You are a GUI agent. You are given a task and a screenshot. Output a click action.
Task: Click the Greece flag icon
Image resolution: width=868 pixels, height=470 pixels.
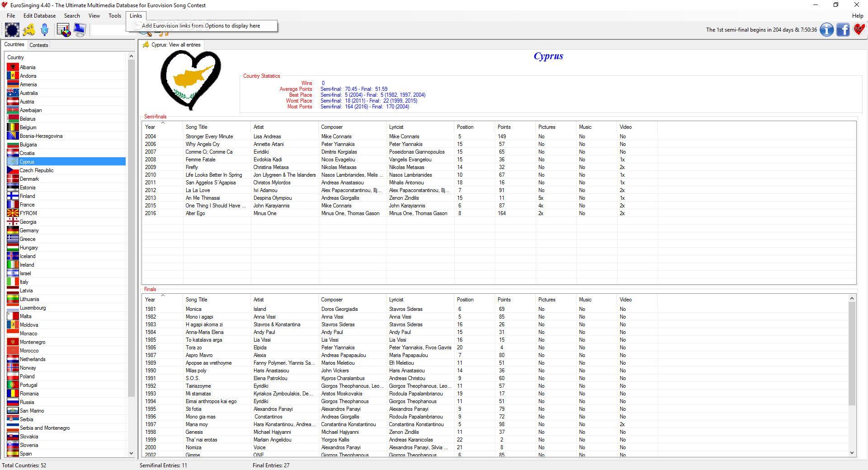point(13,239)
